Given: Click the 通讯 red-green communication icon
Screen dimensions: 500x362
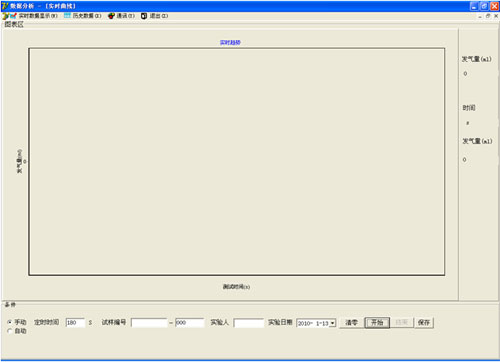Looking at the screenshot, I should pos(111,16).
